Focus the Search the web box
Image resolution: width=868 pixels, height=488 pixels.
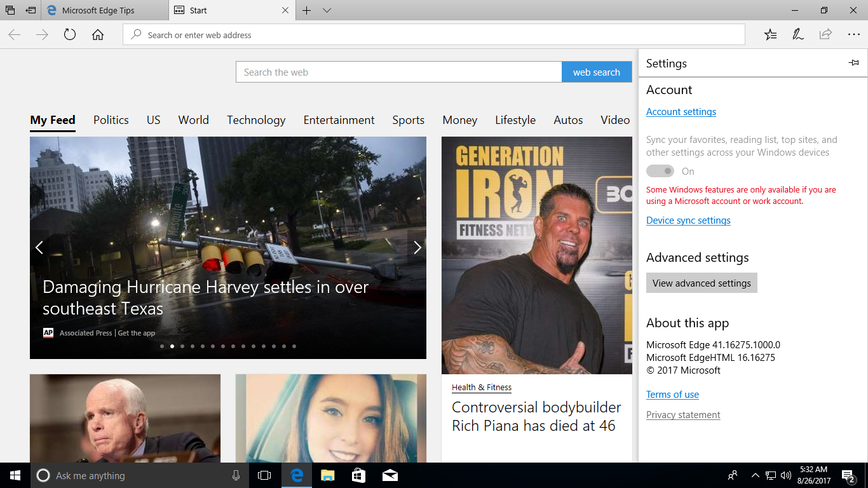[399, 72]
